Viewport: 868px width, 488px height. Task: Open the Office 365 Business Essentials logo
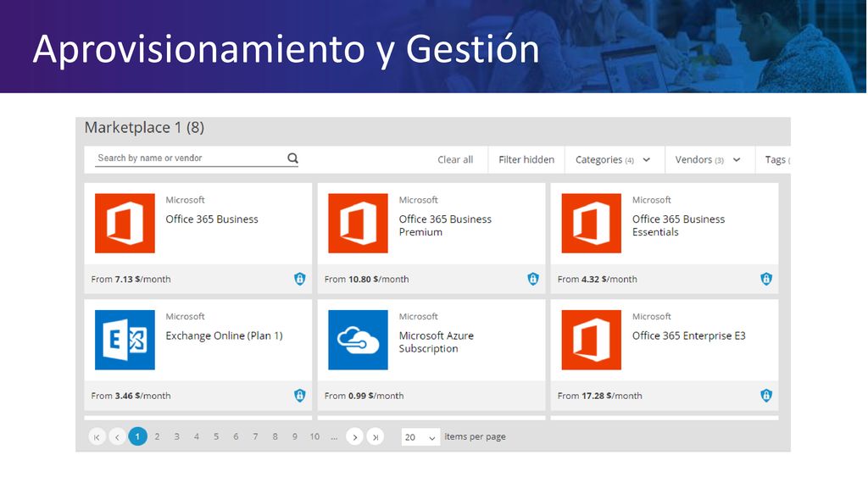(591, 223)
